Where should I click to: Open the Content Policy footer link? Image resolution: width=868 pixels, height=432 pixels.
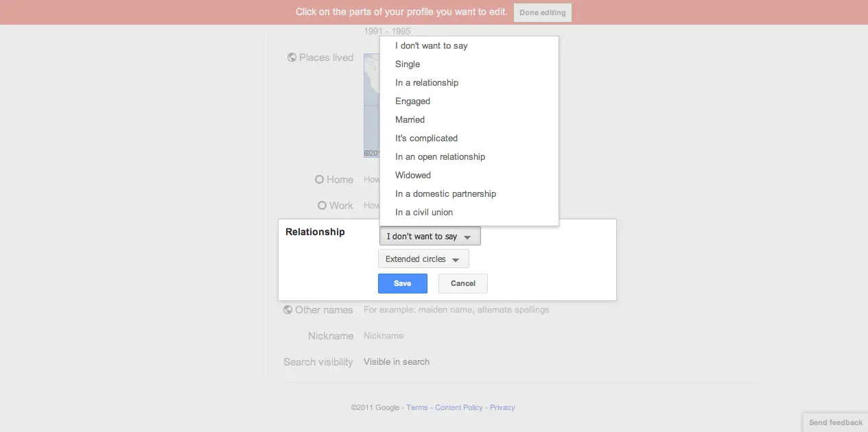458,408
